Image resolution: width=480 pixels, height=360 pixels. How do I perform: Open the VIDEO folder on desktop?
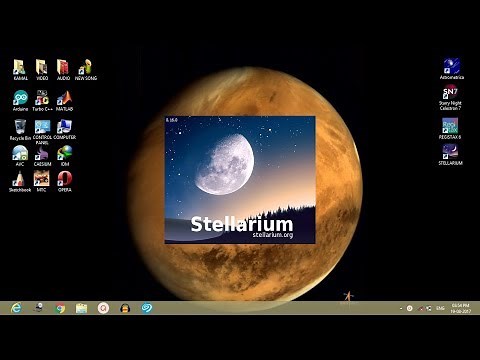click(x=42, y=70)
